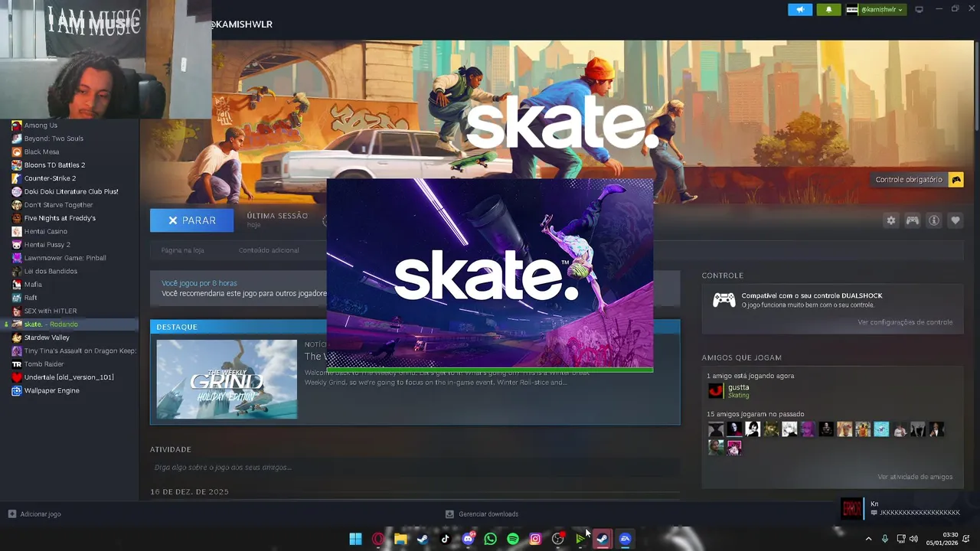Click the Tomb Raider TR icon

click(17, 364)
